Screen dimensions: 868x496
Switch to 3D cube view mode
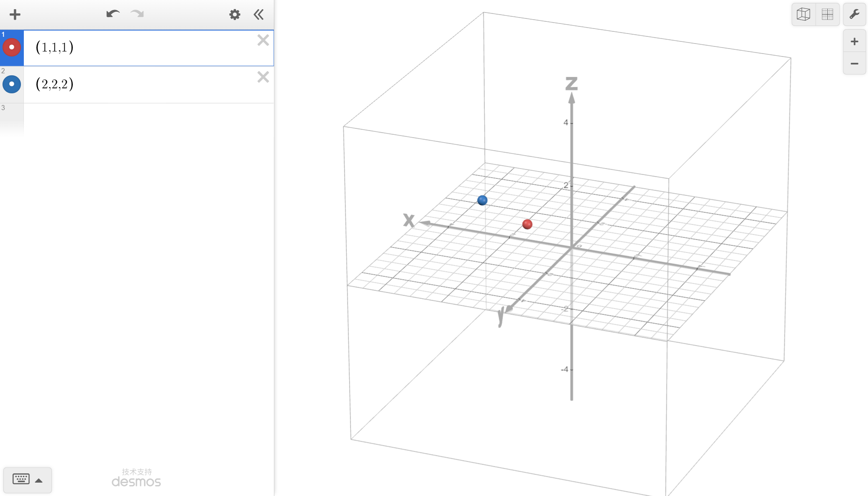click(x=804, y=15)
